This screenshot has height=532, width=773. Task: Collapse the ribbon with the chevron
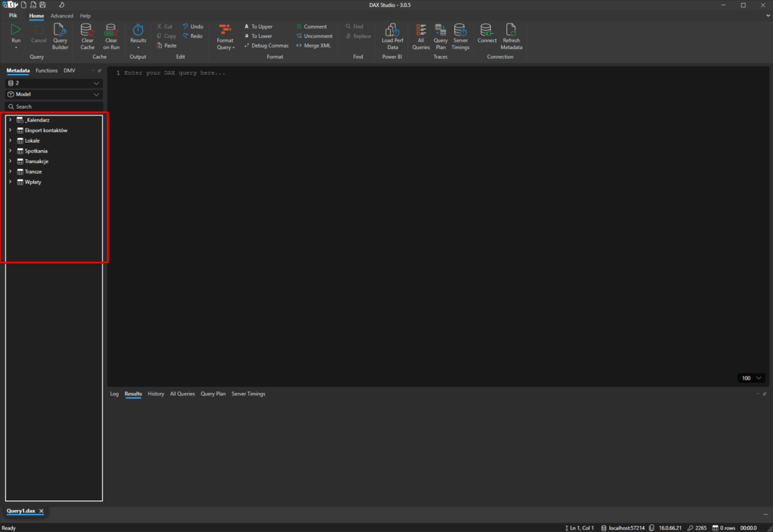point(768,16)
